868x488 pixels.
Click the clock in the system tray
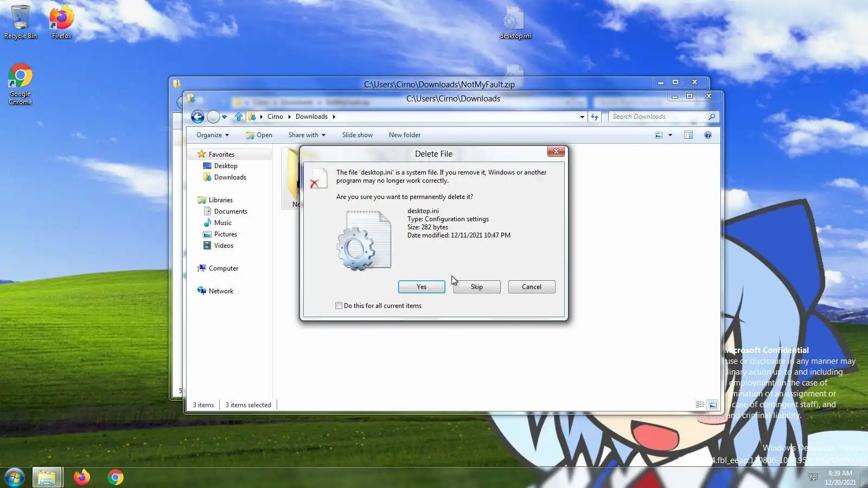click(840, 478)
